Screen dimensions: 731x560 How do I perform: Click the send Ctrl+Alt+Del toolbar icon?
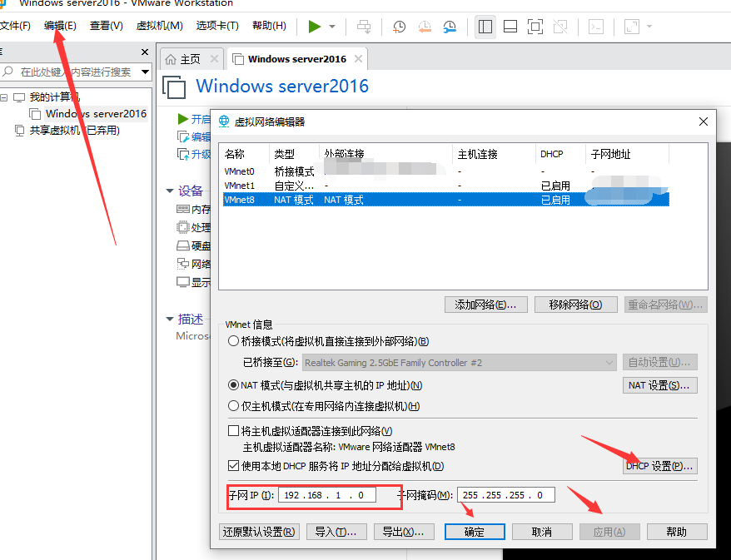click(x=364, y=27)
